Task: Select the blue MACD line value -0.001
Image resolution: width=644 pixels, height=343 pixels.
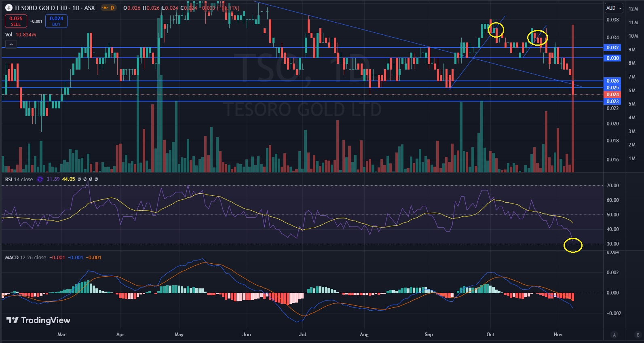Action: (75, 258)
